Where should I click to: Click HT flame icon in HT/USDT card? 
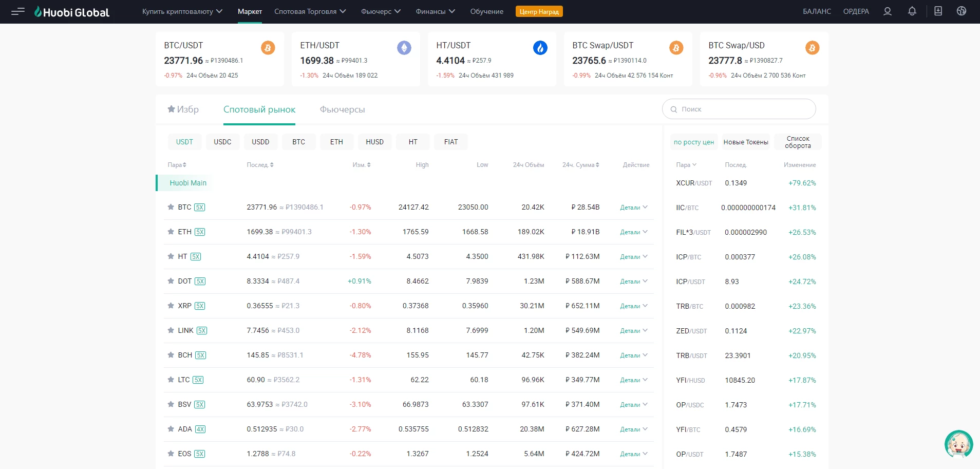click(540, 48)
